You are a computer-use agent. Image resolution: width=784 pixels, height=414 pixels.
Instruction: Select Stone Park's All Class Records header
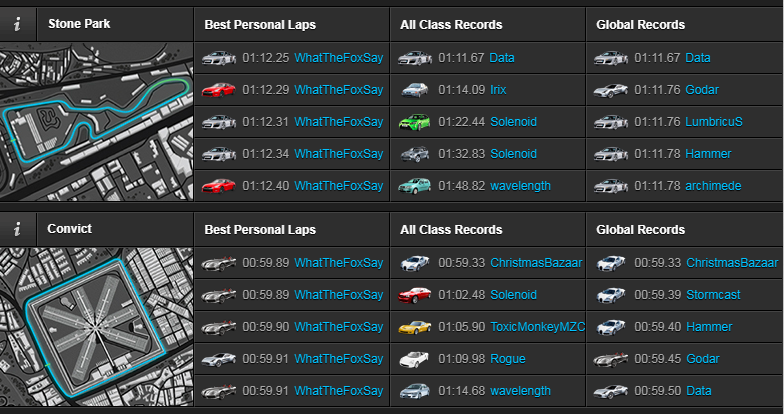(451, 24)
